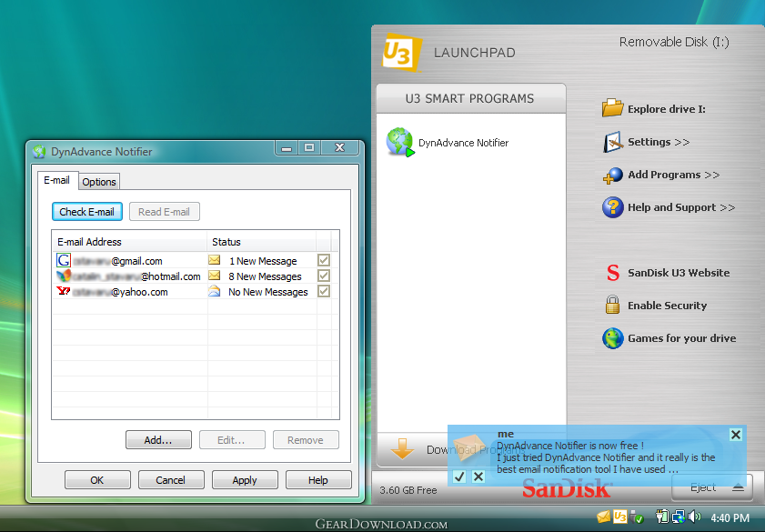Click the taskbar clock showing 4:40 PM
Screen dimensions: 765x532
click(730, 517)
